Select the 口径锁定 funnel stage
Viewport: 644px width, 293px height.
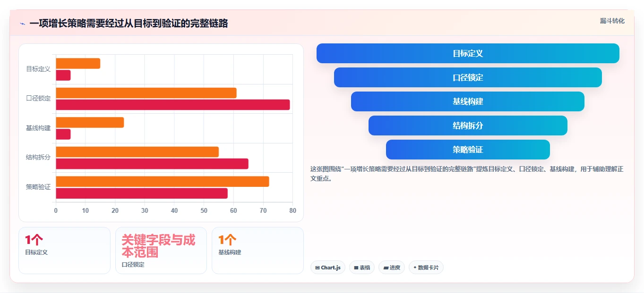click(468, 77)
